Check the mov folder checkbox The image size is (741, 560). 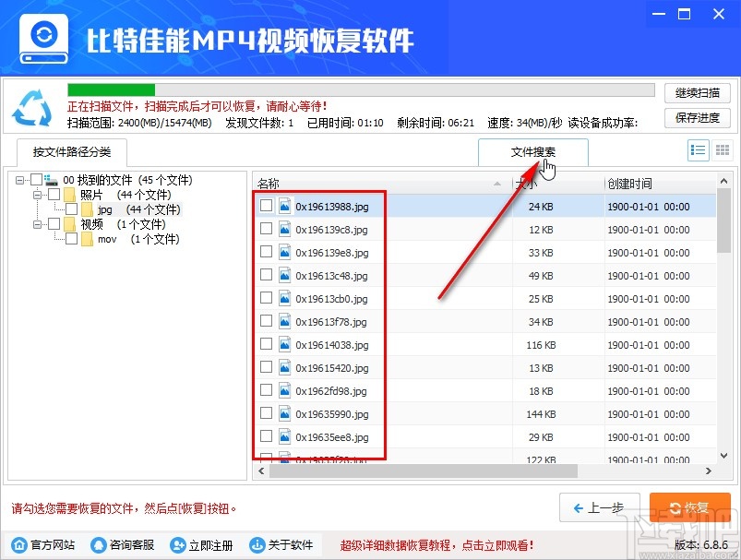click(71, 239)
